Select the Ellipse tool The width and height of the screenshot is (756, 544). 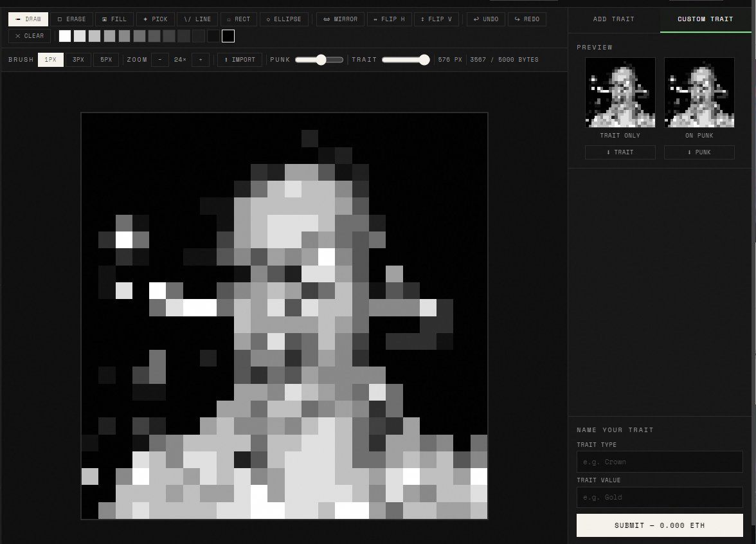284,19
